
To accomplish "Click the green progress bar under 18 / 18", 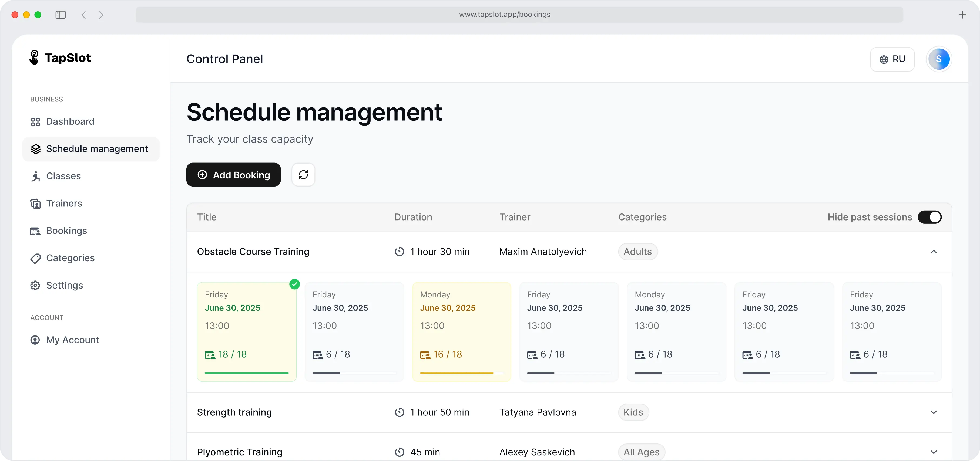I will [x=247, y=373].
